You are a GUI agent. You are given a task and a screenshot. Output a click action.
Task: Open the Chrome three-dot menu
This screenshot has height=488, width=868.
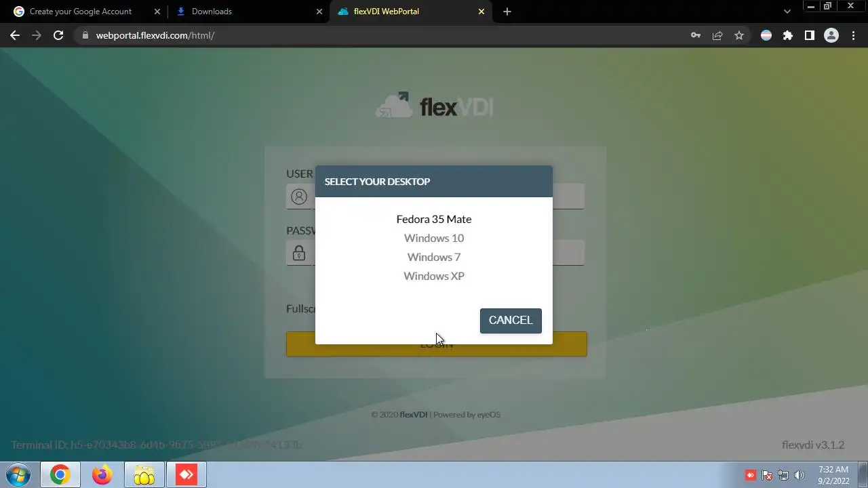pos(853,35)
